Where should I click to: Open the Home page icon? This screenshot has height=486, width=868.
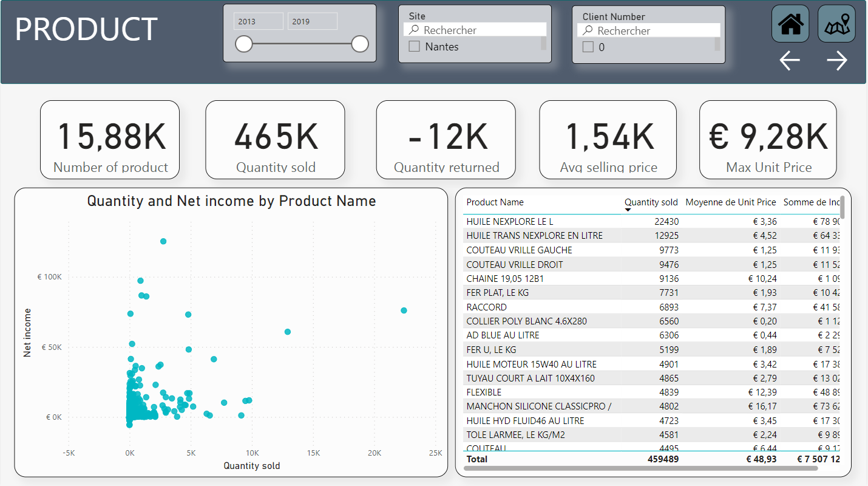(790, 24)
